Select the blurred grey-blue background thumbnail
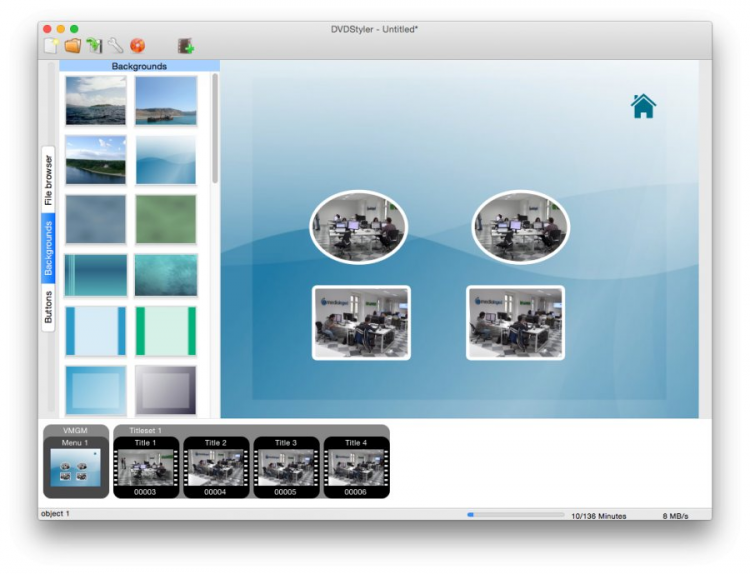 96,219
